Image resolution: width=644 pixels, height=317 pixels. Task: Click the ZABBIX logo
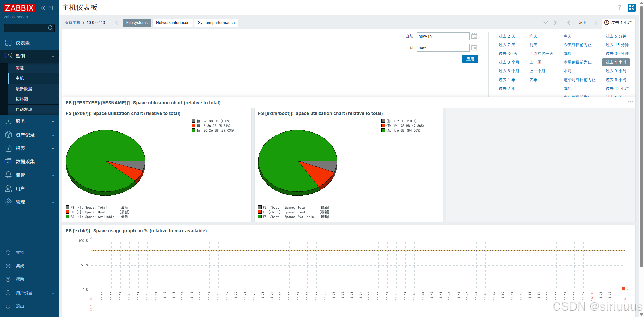pos(19,8)
